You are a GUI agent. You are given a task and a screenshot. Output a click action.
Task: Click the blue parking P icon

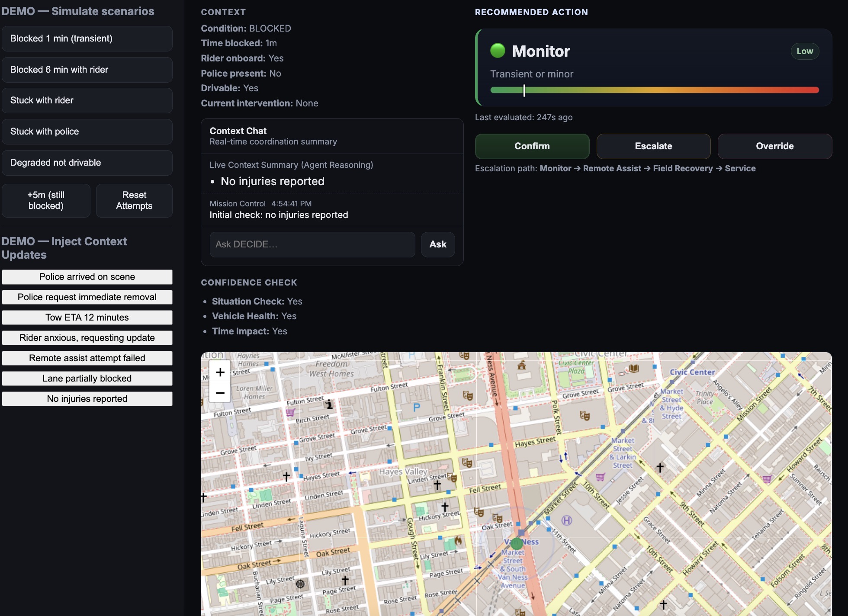416,407
